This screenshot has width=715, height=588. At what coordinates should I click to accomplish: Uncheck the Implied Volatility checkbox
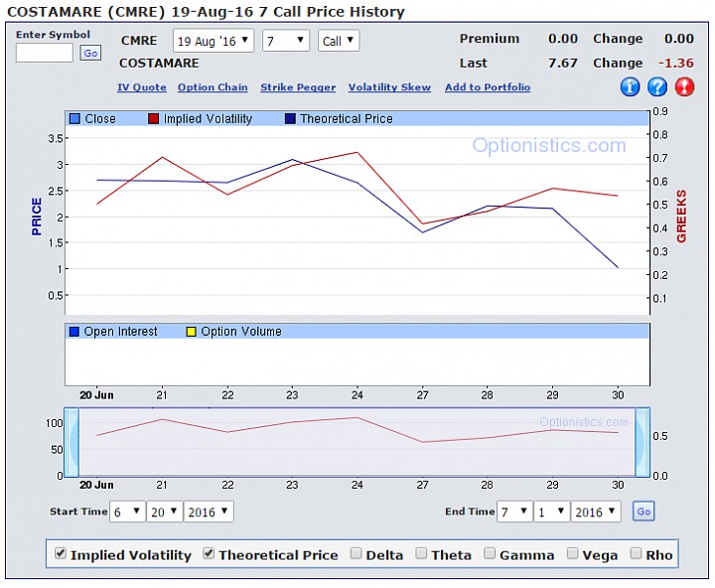[x=60, y=553]
